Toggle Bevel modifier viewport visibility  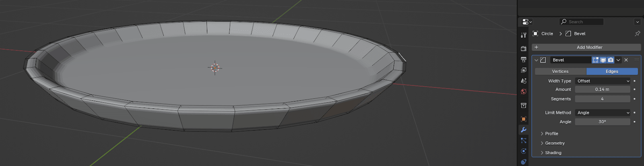[603, 60]
